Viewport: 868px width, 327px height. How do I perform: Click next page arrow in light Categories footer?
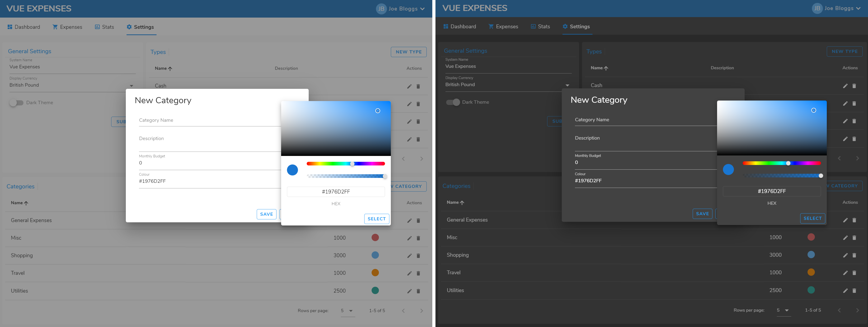click(x=421, y=311)
